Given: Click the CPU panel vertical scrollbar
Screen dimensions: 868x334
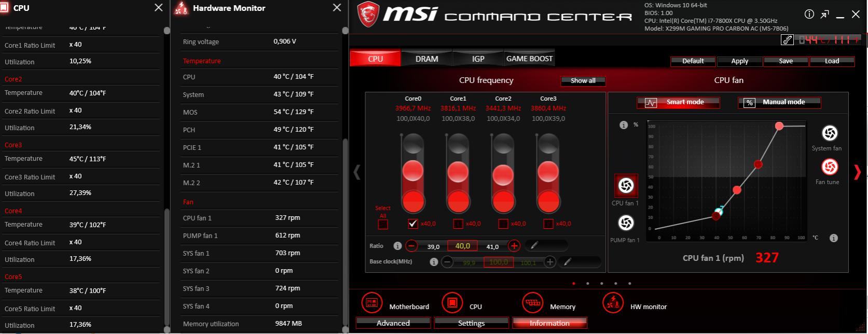Looking at the screenshot, I should point(167,268).
